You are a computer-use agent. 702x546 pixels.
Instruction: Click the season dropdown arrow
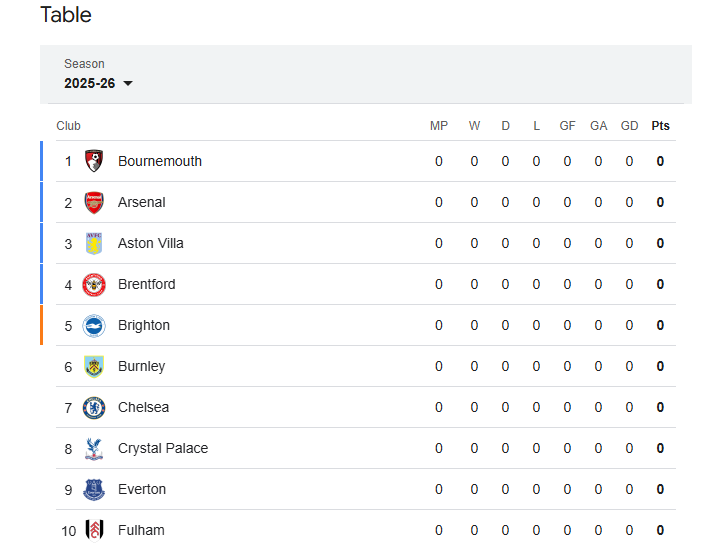click(x=128, y=83)
